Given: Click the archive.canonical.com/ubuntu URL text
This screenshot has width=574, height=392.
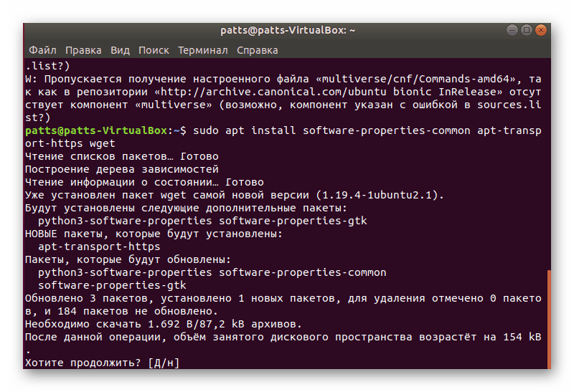Looking at the screenshot, I should (x=273, y=92).
